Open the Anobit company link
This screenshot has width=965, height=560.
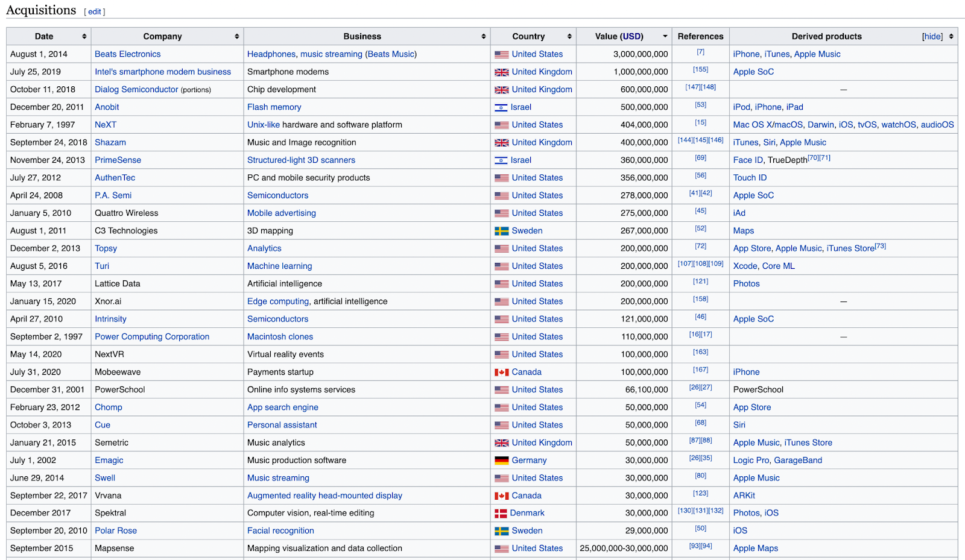[x=107, y=107]
